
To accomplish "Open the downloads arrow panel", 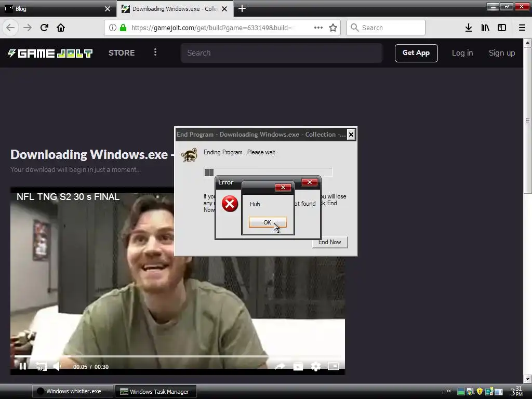I will pyautogui.click(x=468, y=28).
